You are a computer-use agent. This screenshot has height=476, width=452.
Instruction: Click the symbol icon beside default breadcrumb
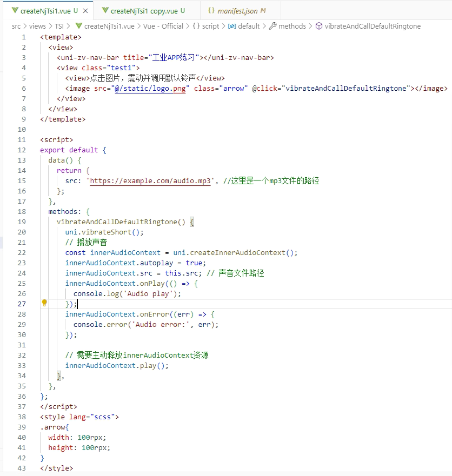[232, 26]
